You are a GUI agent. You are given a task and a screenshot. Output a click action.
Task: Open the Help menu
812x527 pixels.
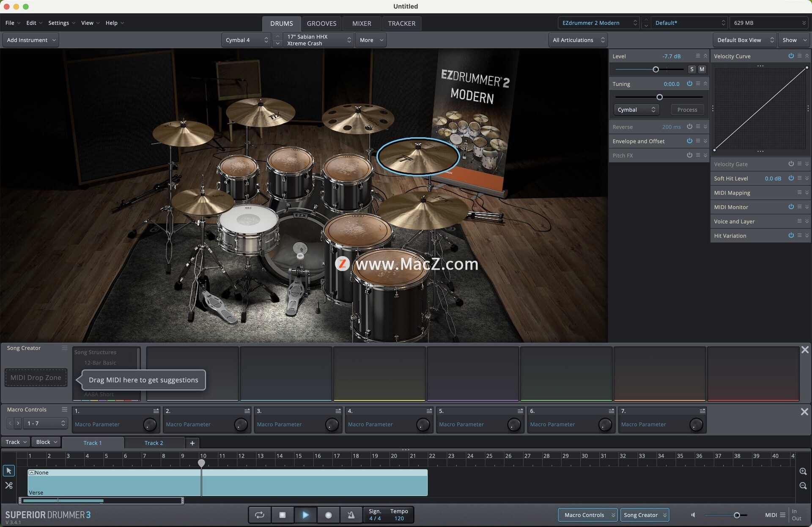coord(115,23)
